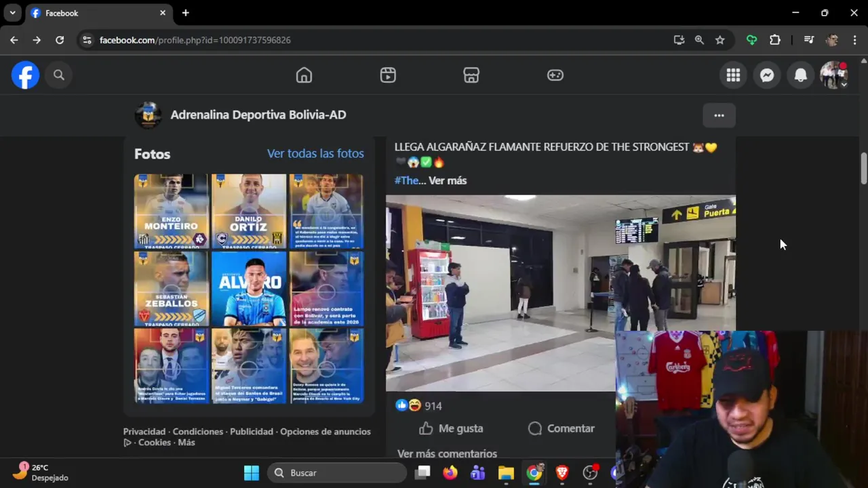
Task: Open a new browser tab
Action: [x=185, y=13]
